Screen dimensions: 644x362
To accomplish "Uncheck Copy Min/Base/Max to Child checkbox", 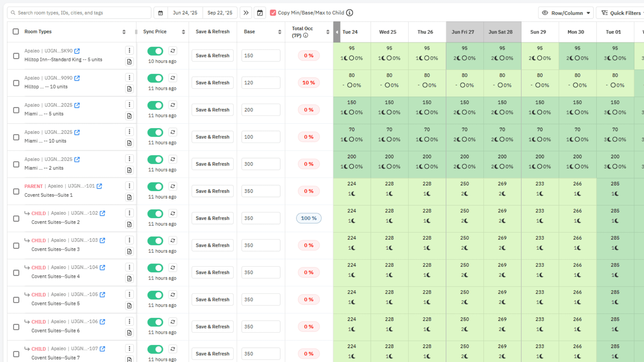I will (x=273, y=13).
